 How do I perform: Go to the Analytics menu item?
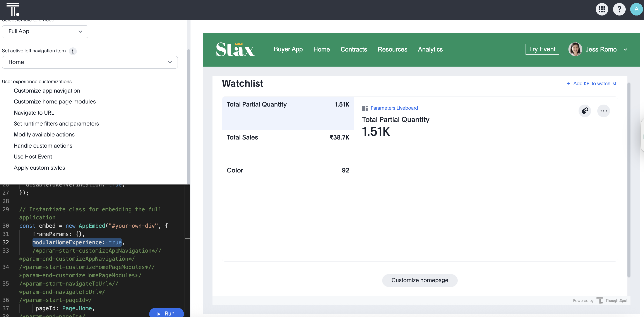pos(430,50)
